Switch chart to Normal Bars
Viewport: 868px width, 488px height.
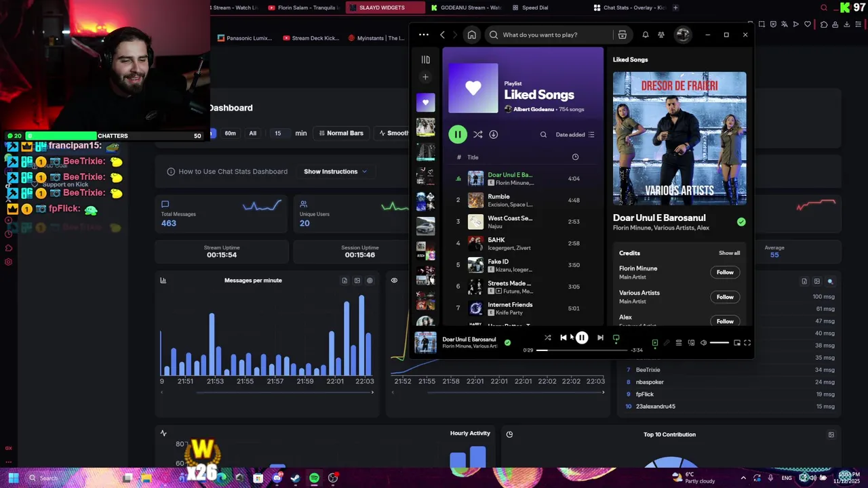pyautogui.click(x=341, y=134)
